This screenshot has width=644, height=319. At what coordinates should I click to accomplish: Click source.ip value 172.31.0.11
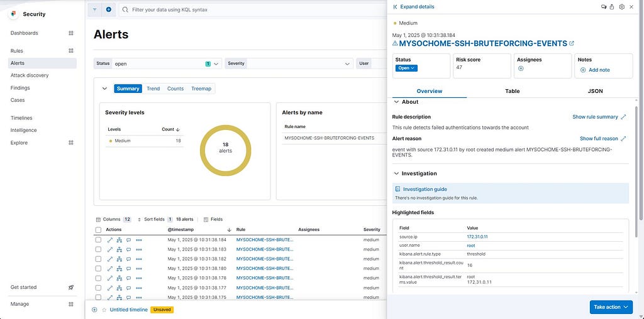coord(477,237)
